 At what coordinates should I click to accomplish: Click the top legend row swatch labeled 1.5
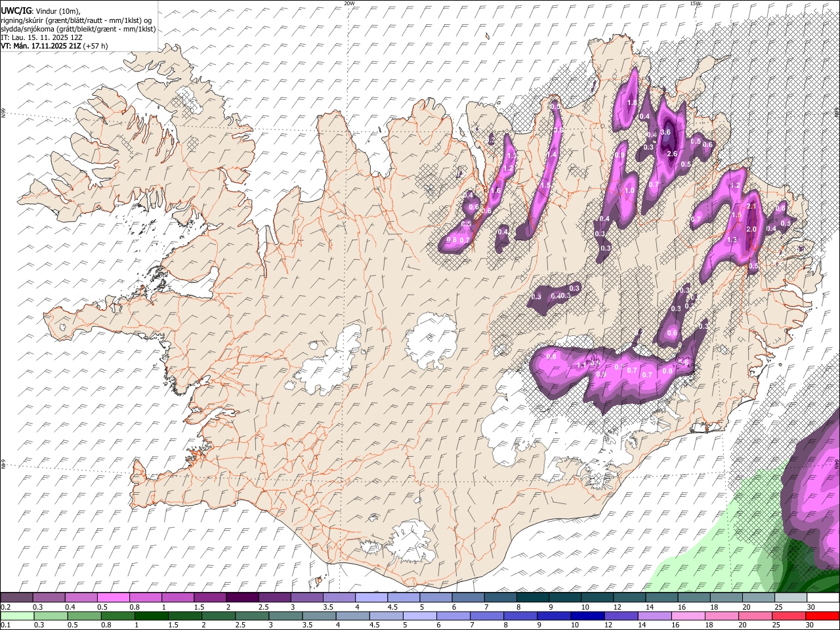coord(210,597)
